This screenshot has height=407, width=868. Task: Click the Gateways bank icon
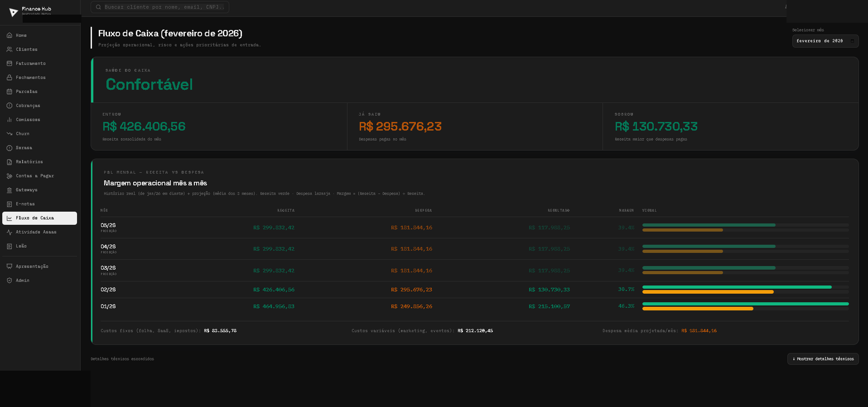point(9,190)
